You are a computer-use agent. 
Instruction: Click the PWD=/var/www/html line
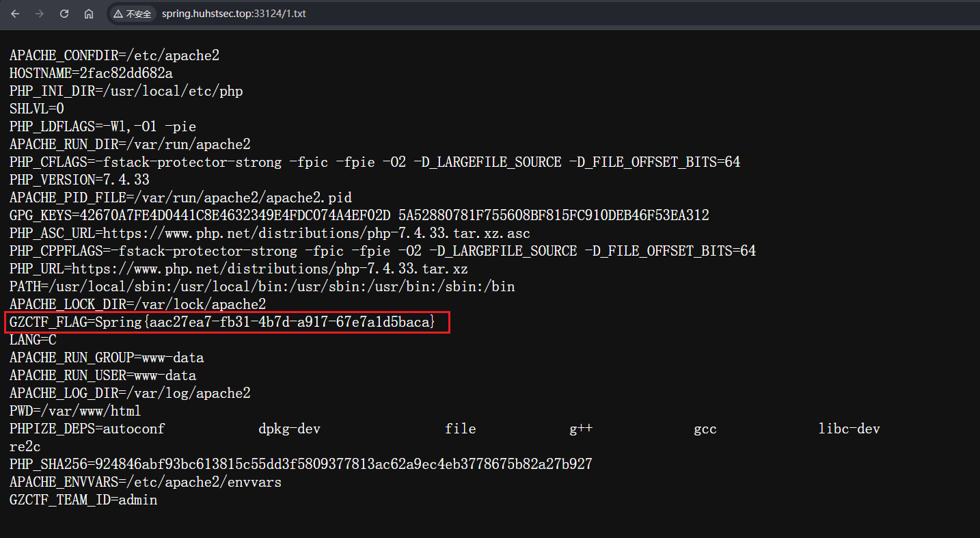(75, 411)
